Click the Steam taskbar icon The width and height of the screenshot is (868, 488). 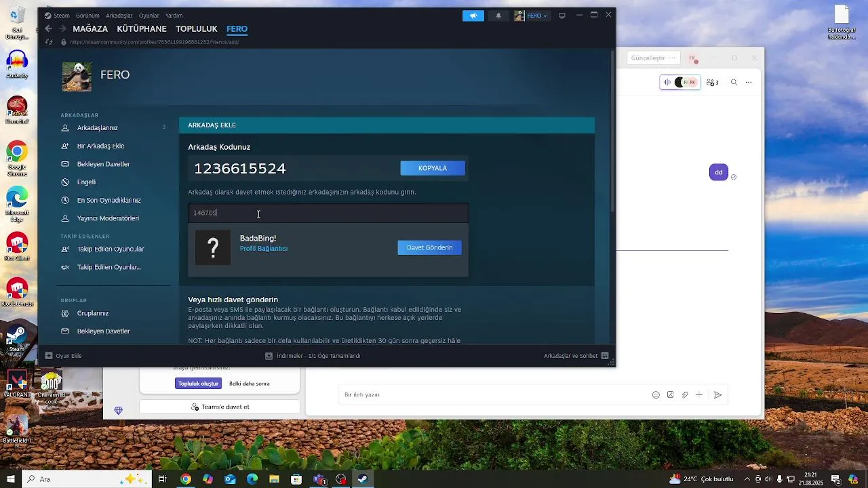point(363,479)
